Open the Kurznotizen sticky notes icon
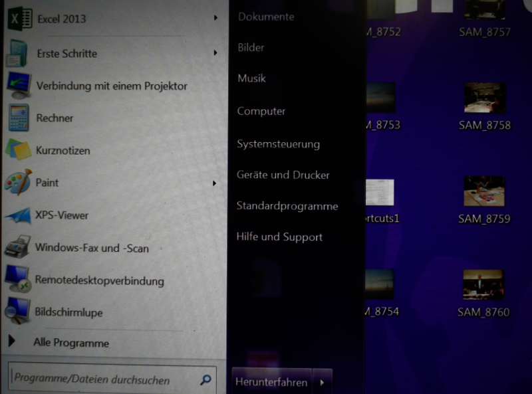The image size is (532, 394). [19, 149]
